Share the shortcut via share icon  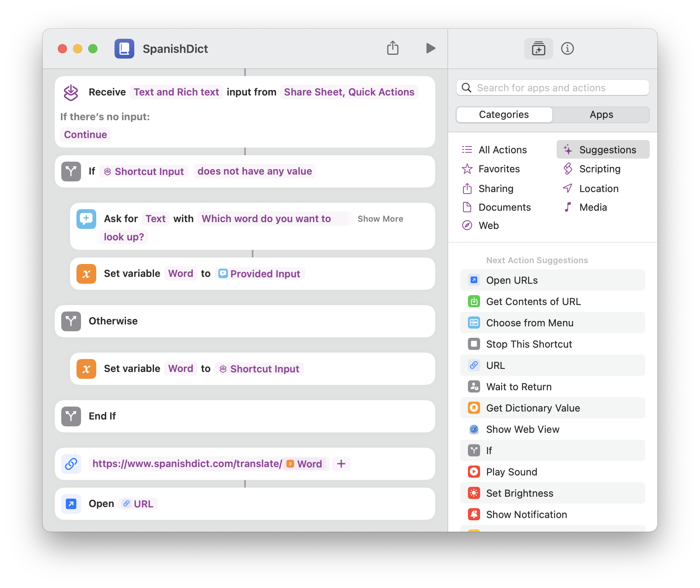coord(393,48)
